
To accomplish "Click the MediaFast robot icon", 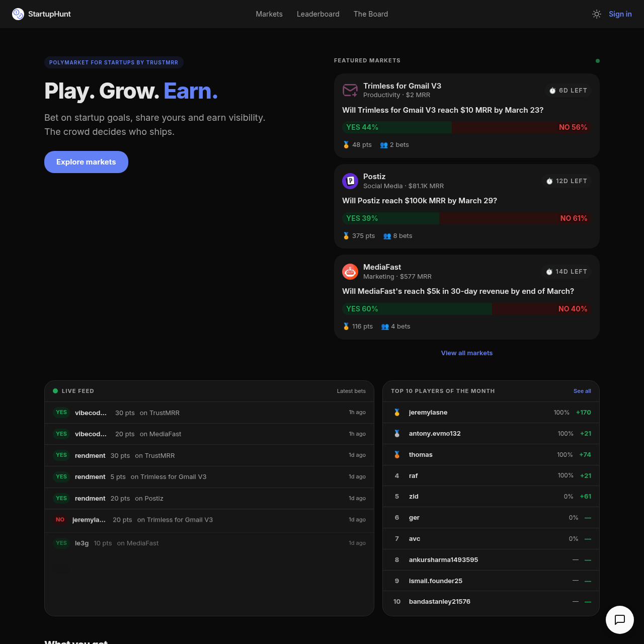I will (350, 272).
